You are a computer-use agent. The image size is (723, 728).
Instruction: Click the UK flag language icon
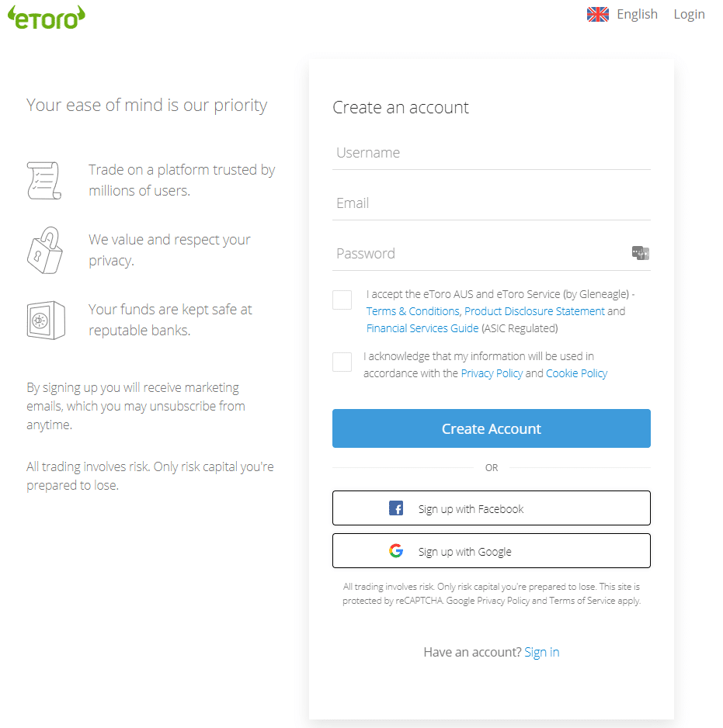click(597, 15)
